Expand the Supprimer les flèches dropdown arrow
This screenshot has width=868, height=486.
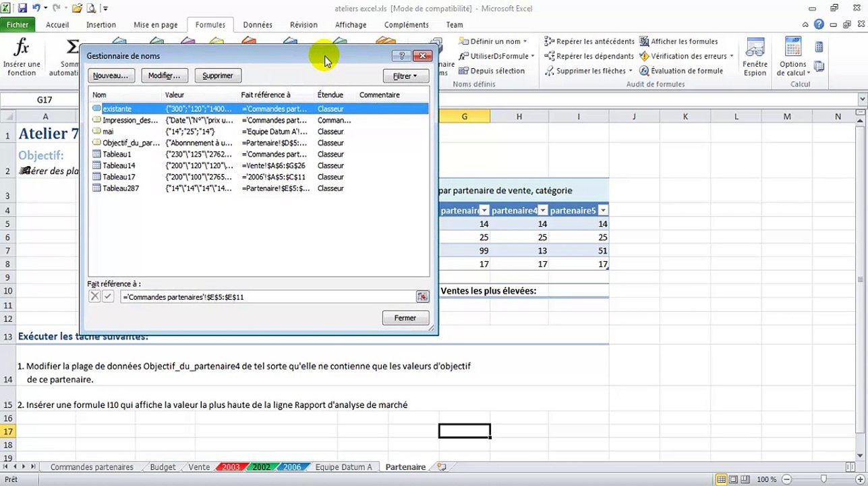631,71
